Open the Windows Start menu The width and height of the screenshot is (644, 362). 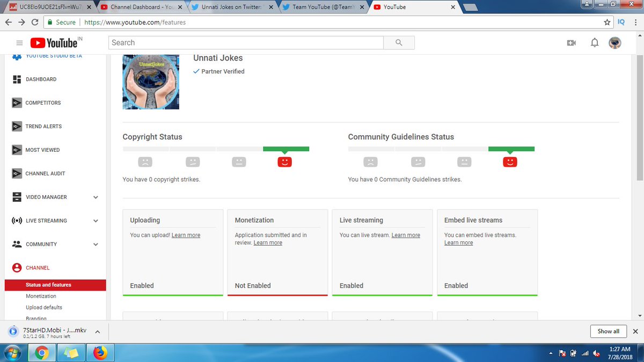tap(13, 353)
